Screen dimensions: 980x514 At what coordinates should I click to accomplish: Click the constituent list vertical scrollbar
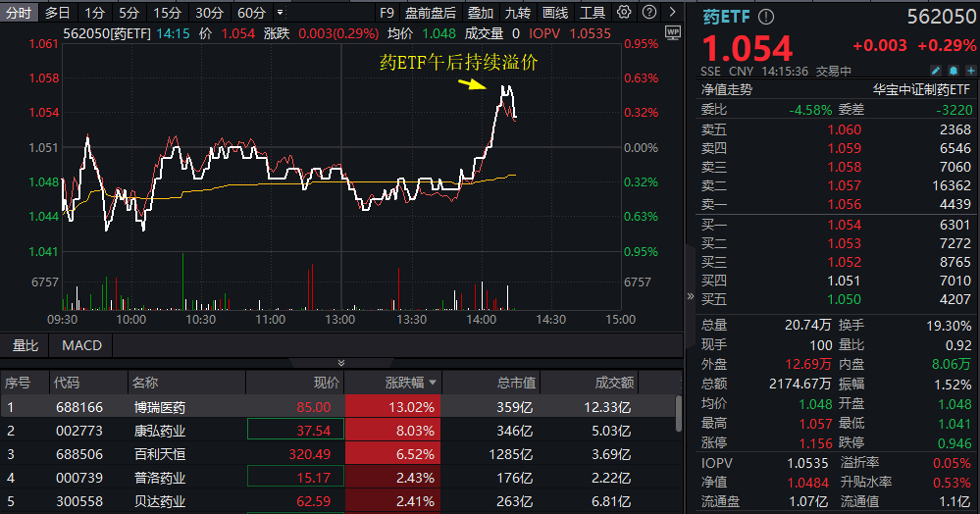point(679,413)
